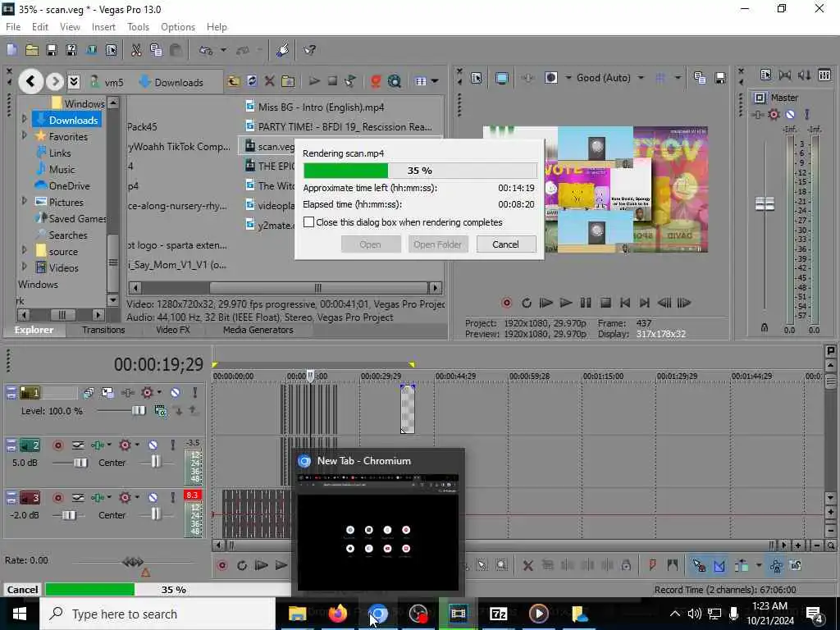Click the Copy icon in main toolbar
Viewport: 840px width, 630px height.
156,50
